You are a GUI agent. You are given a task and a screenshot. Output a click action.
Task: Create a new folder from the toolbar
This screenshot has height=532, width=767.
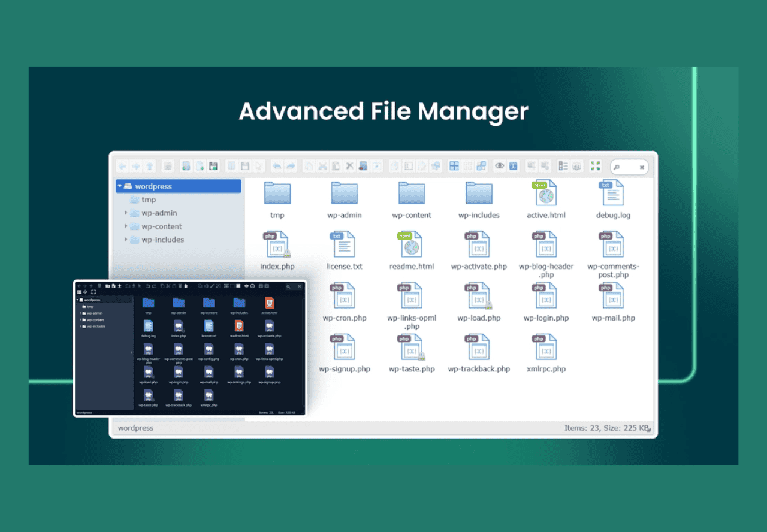point(185,166)
